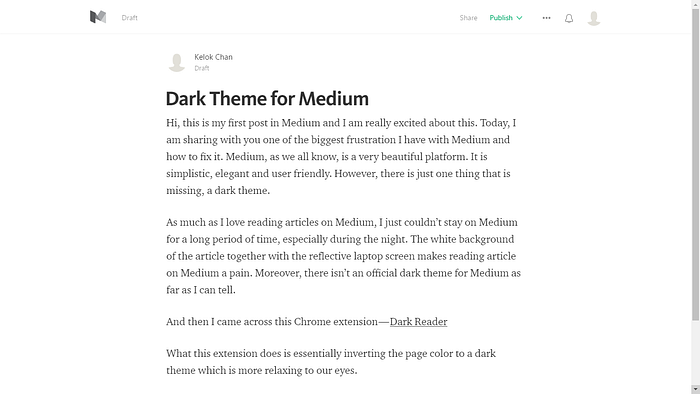Expand the Publish dropdown arrow

pyautogui.click(x=519, y=18)
